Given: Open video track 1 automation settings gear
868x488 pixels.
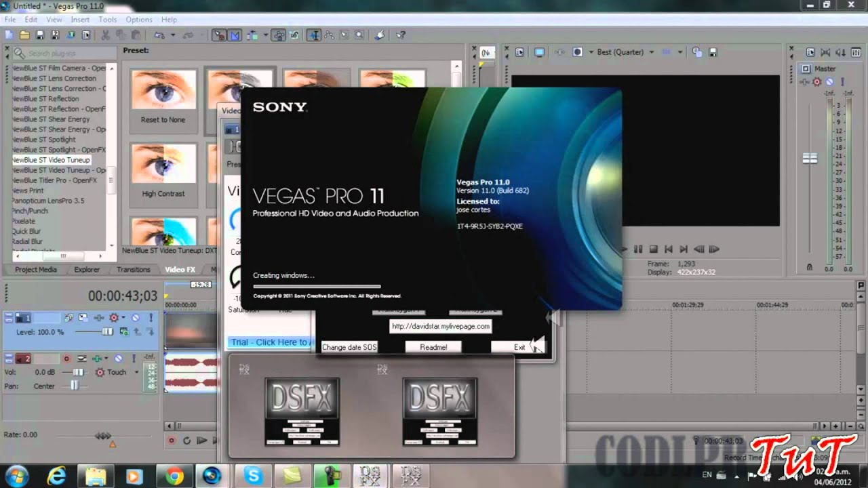Looking at the screenshot, I should click(114, 317).
